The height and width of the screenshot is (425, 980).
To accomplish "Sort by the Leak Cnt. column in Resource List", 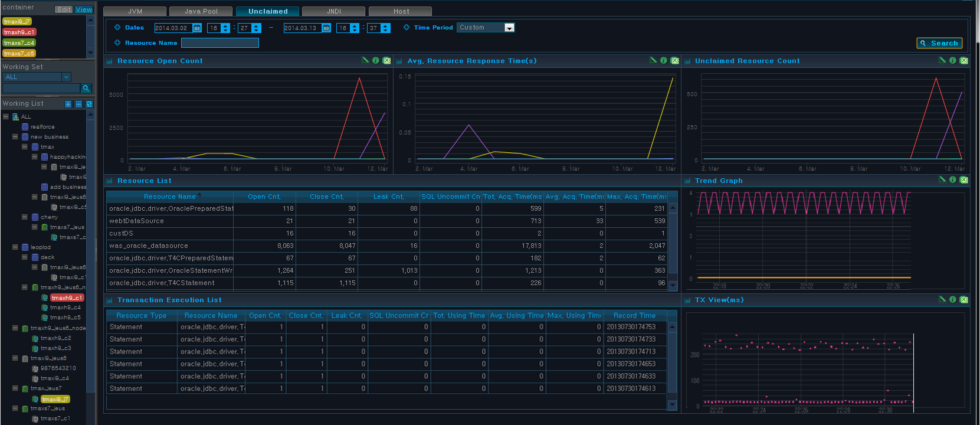I will pos(388,197).
